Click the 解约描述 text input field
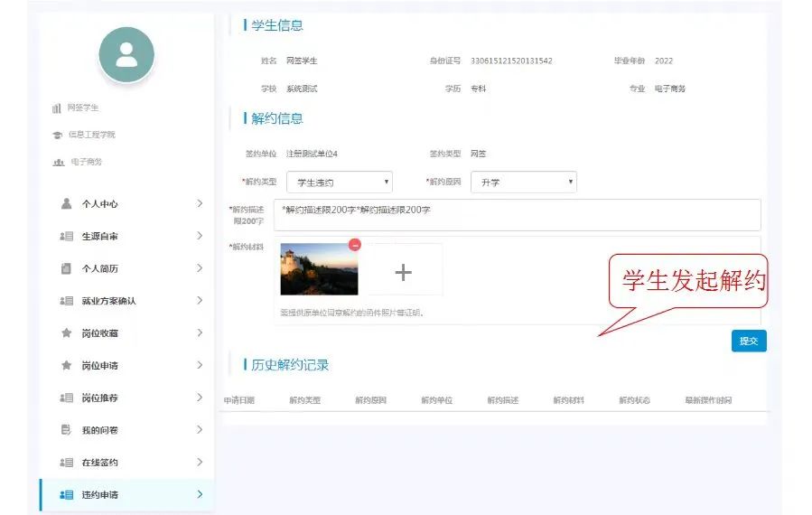Viewport: 812px width, 515px height. (x=517, y=215)
